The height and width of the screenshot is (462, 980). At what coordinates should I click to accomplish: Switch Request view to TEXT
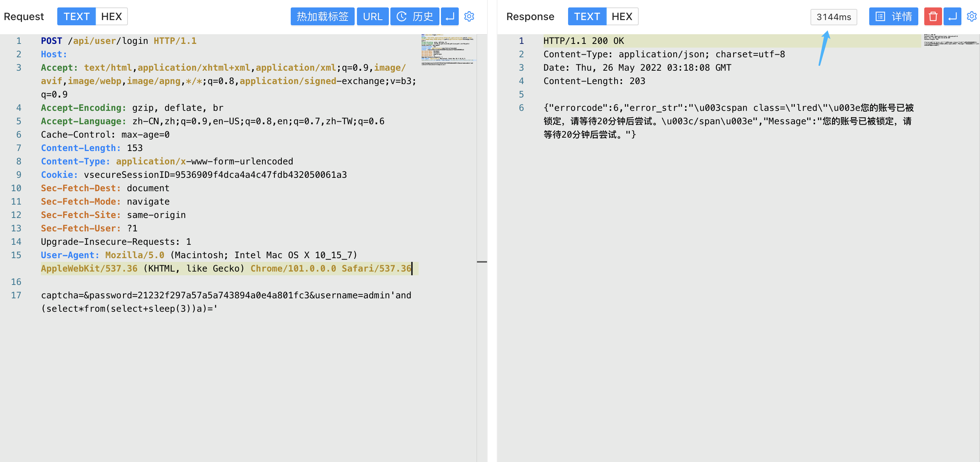(77, 16)
